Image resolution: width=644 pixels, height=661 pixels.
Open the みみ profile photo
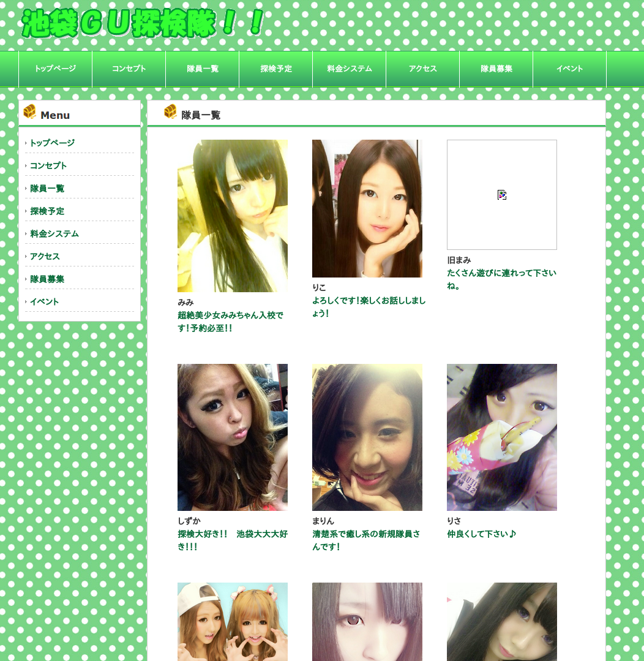[233, 216]
